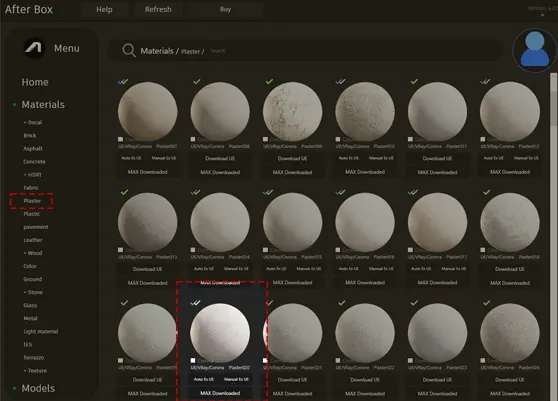Click the green checkmark above Plaster013

click(x=124, y=192)
